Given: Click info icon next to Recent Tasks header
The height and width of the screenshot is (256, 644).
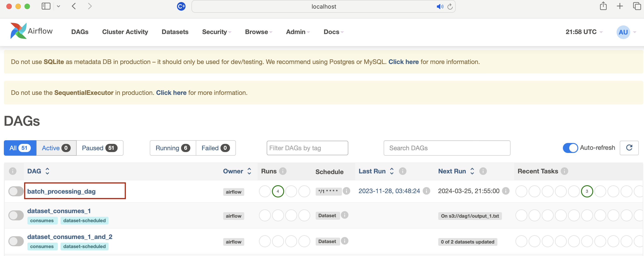Looking at the screenshot, I should (564, 171).
